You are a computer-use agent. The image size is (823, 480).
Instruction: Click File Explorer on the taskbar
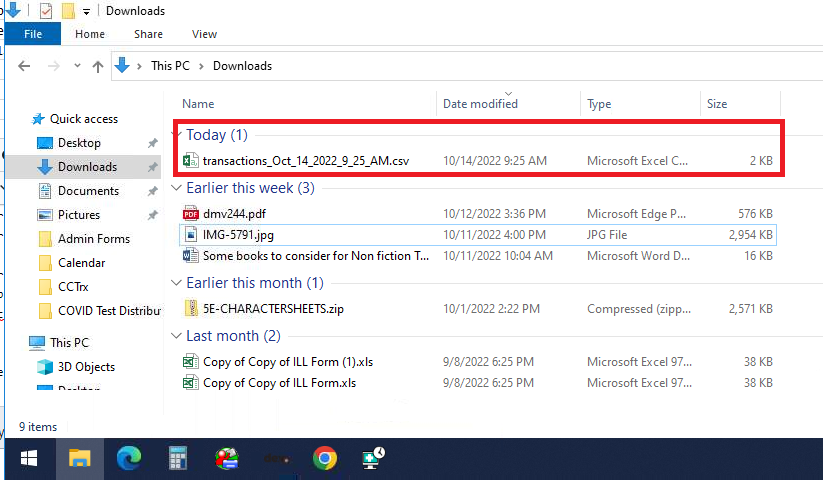click(x=79, y=459)
